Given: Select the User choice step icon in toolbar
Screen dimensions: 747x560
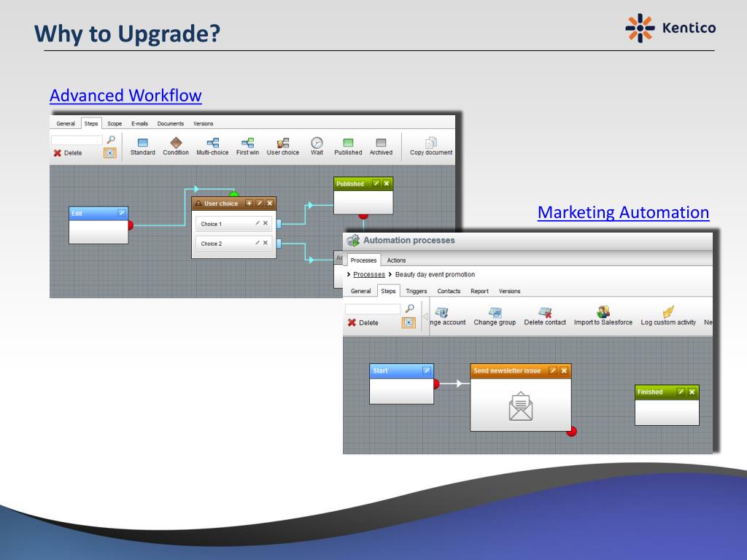Looking at the screenshot, I should click(283, 142).
